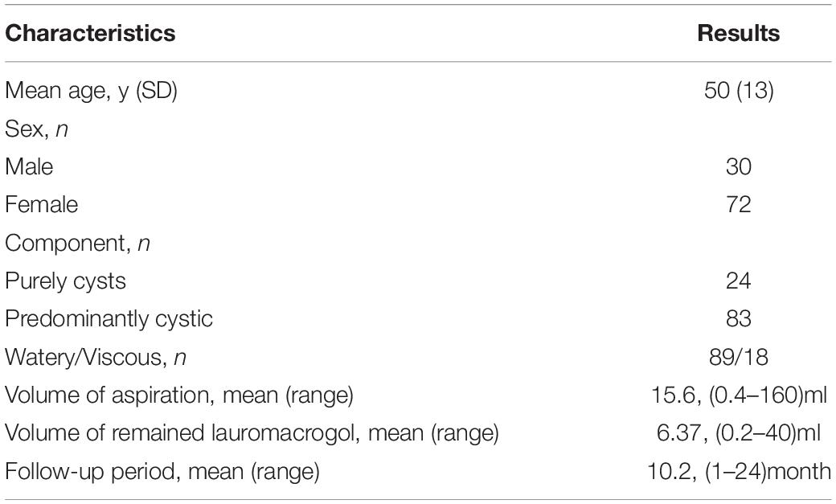Select the Female row label
The height and width of the screenshot is (504, 836).
(x=42, y=204)
